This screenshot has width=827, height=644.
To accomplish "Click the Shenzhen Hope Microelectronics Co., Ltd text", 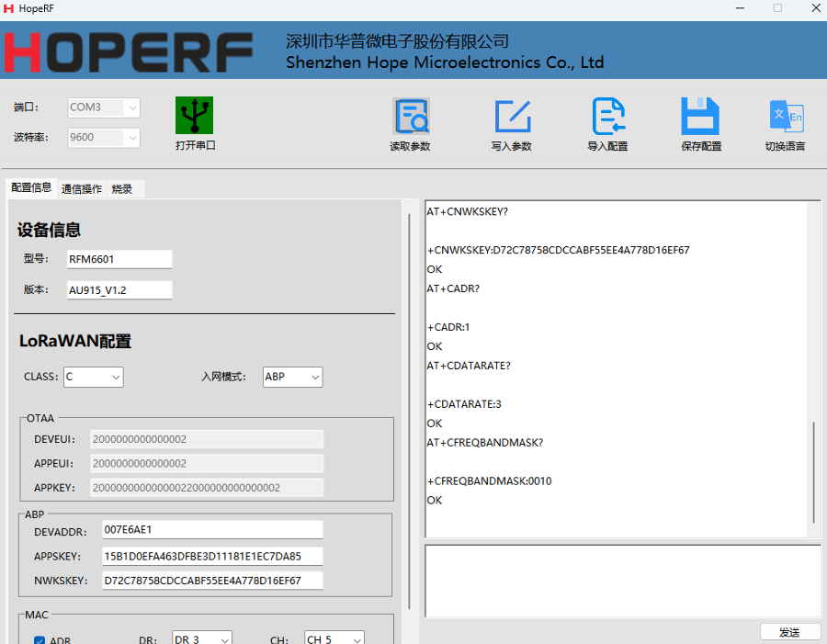I will [445, 62].
